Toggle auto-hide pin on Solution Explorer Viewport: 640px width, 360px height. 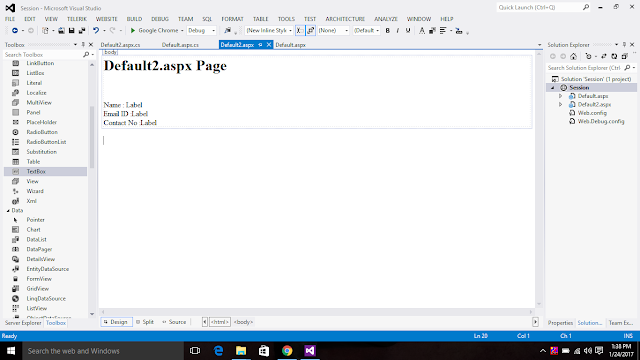coord(624,44)
